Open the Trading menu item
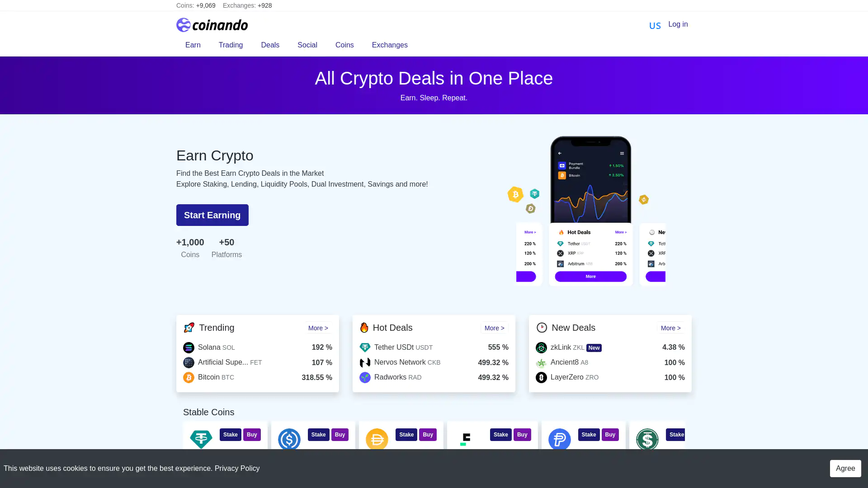868x488 pixels. coord(231,45)
